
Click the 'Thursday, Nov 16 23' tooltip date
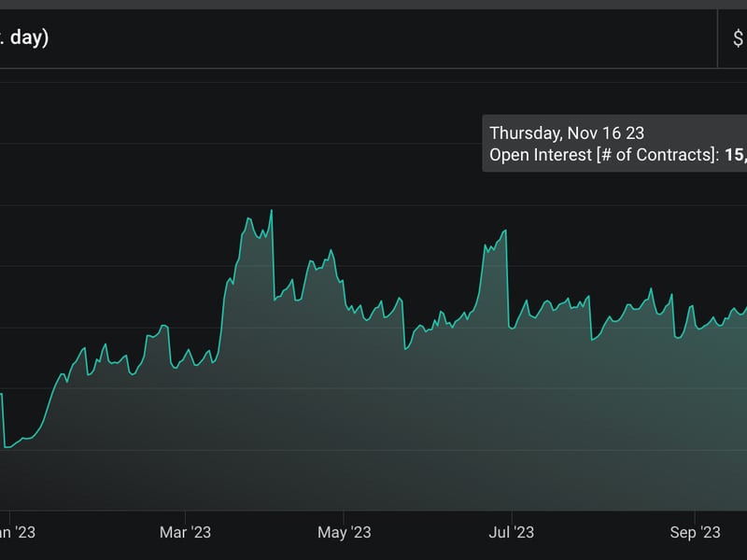[x=567, y=133]
